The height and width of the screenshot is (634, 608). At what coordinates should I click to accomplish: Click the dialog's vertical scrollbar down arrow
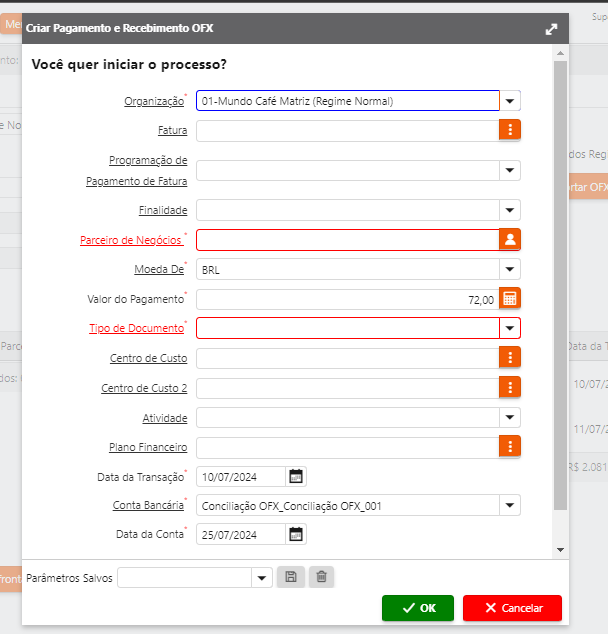(x=561, y=550)
